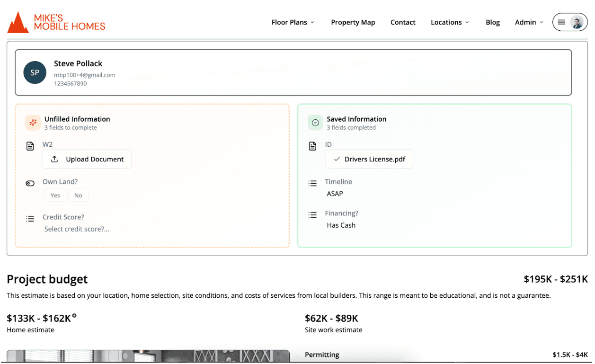Click the toggle icon beside Own Land?
This screenshot has height=364, width=595.
(x=30, y=183)
